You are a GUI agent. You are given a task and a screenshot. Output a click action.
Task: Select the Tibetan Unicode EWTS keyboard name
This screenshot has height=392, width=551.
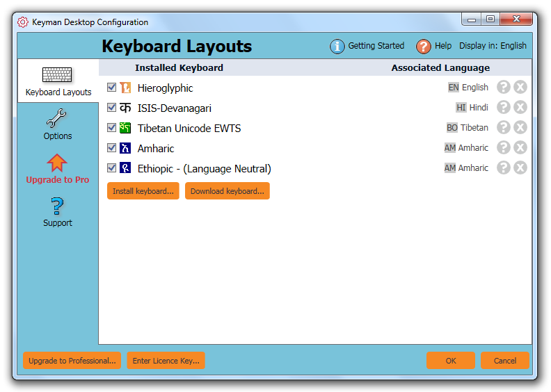[x=189, y=129]
